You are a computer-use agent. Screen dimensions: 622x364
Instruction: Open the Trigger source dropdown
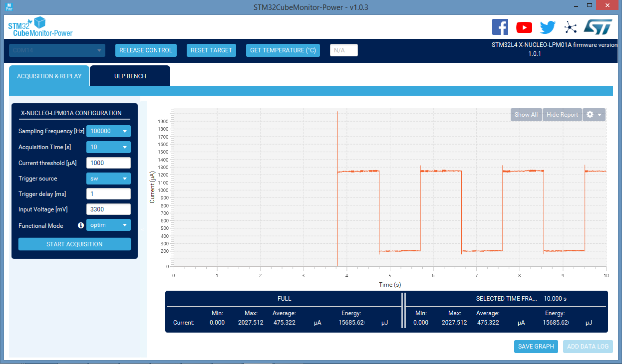(108, 179)
